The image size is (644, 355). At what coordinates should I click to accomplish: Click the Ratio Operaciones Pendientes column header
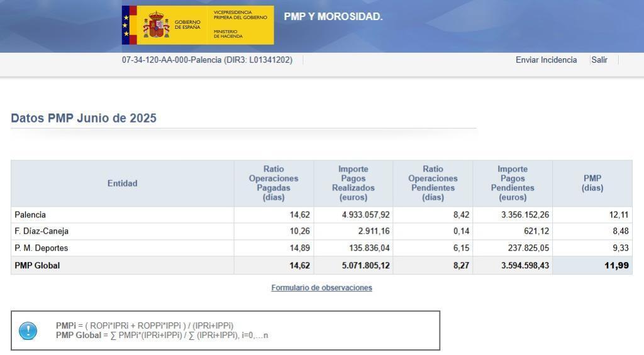tap(433, 183)
